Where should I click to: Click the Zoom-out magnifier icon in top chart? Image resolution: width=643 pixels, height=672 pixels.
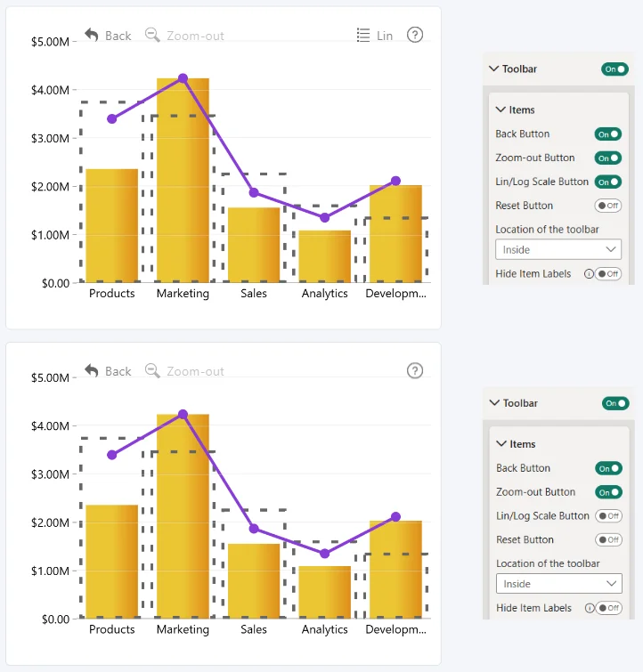coord(152,35)
